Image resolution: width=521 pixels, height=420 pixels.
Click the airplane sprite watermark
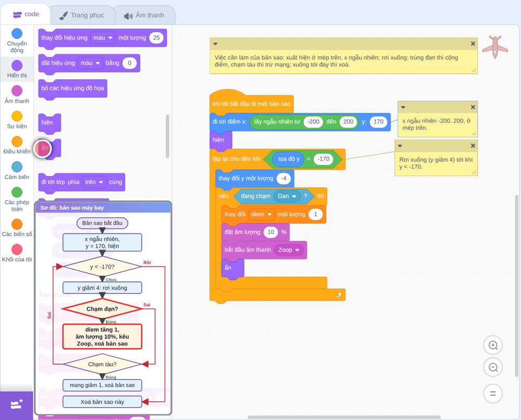pyautogui.click(x=495, y=47)
